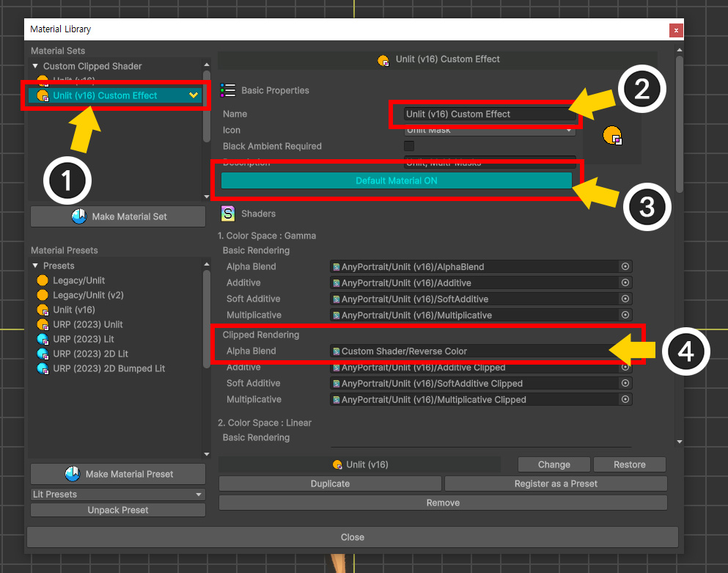Click the Restore button

point(630,464)
